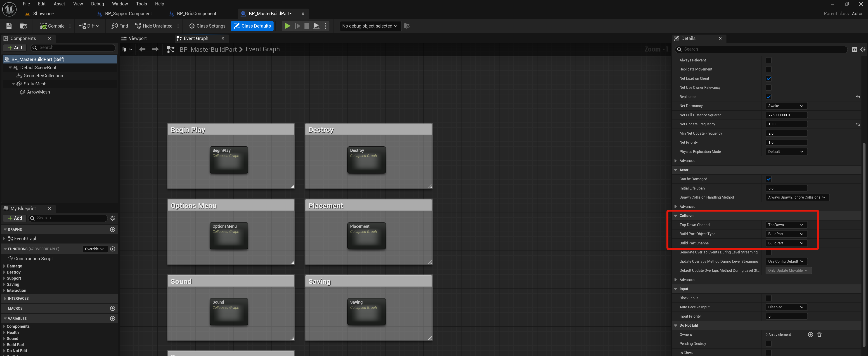Switch to the BP_GridComponent tab

(196, 14)
